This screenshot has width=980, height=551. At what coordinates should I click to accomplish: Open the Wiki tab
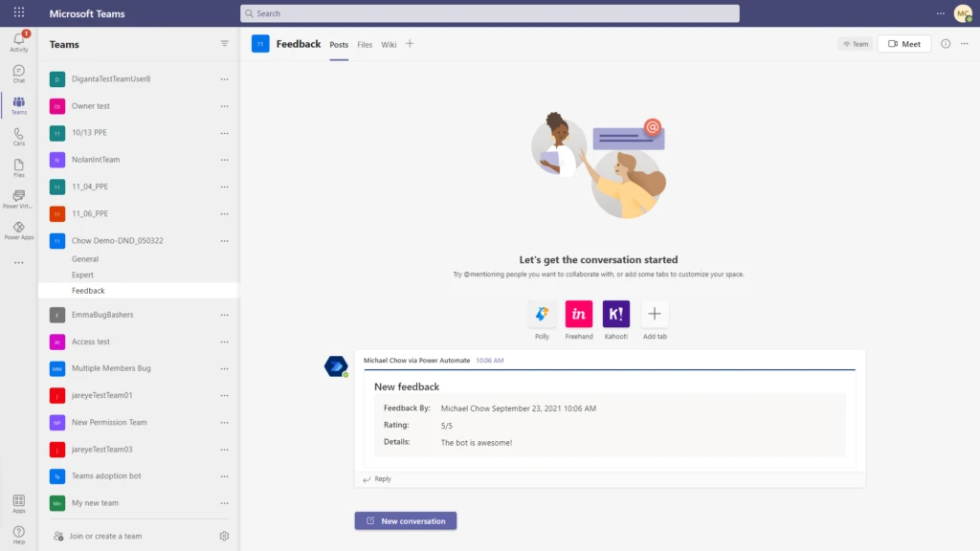click(389, 44)
